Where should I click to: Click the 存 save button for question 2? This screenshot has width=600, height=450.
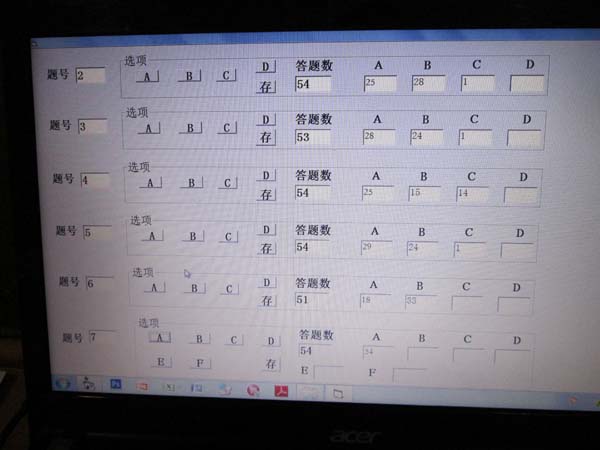pyautogui.click(x=266, y=85)
